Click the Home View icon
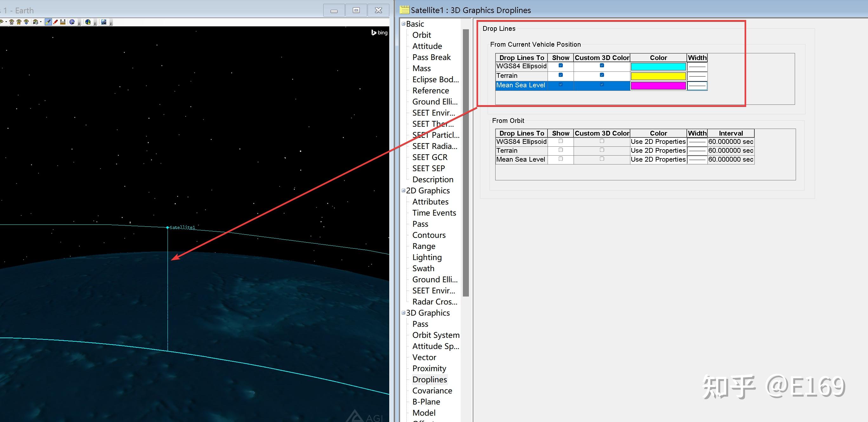This screenshot has height=422, width=868. click(11, 22)
